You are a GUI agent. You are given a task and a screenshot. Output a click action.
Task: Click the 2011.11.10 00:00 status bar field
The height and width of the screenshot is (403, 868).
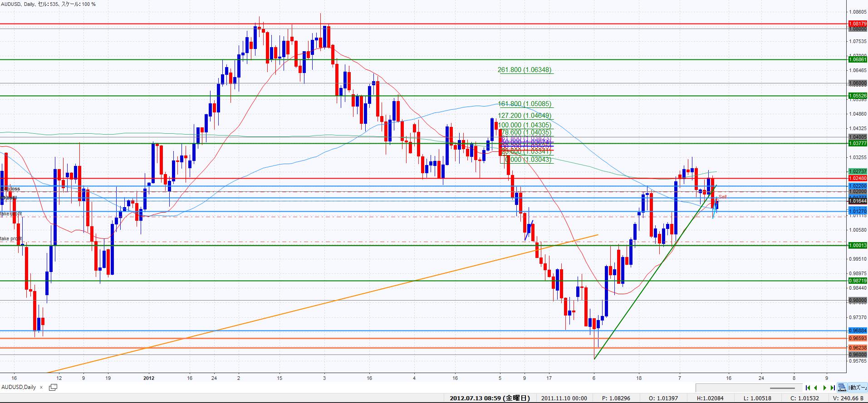pos(564,398)
